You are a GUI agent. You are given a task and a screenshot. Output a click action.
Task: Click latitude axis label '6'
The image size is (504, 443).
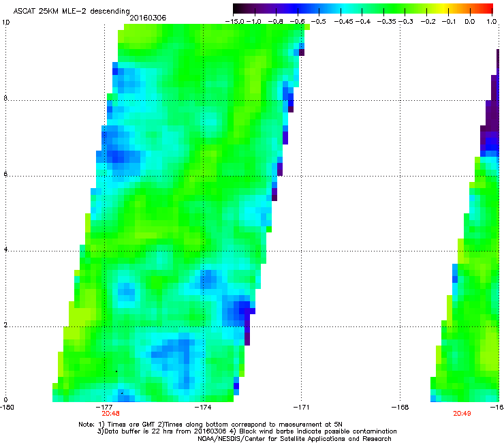point(5,174)
